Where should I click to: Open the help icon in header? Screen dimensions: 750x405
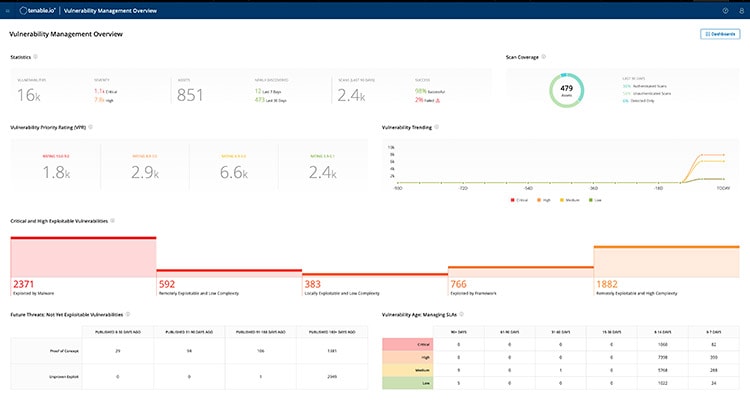click(x=725, y=11)
